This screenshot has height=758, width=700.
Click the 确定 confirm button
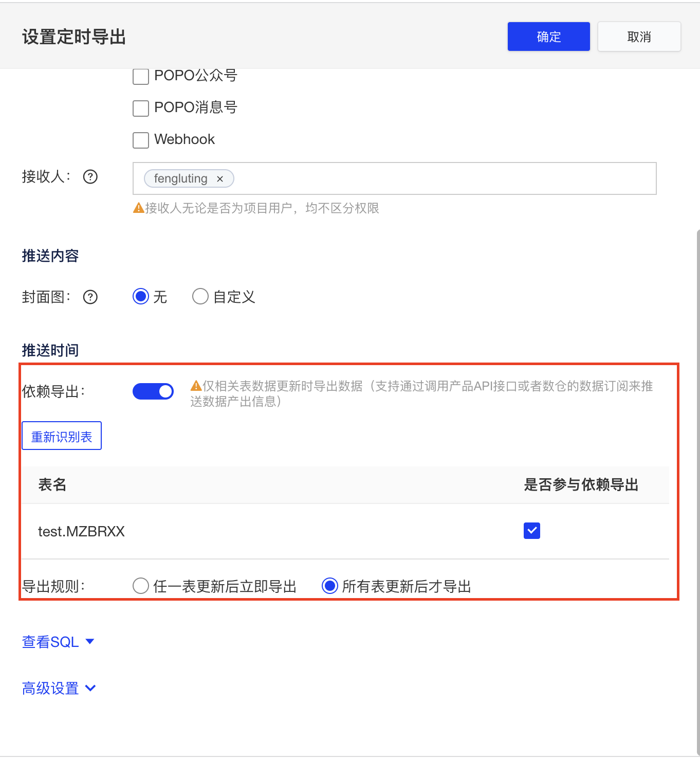click(548, 36)
